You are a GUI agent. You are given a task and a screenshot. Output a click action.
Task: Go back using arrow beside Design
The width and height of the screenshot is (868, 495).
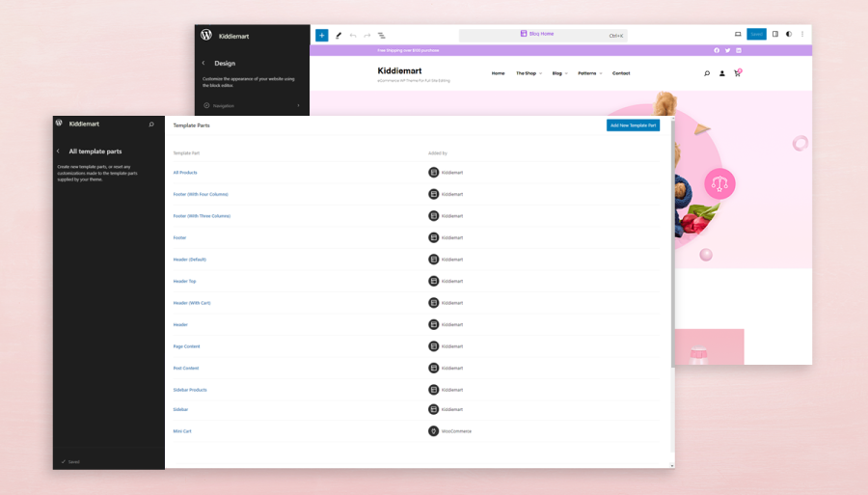click(203, 63)
